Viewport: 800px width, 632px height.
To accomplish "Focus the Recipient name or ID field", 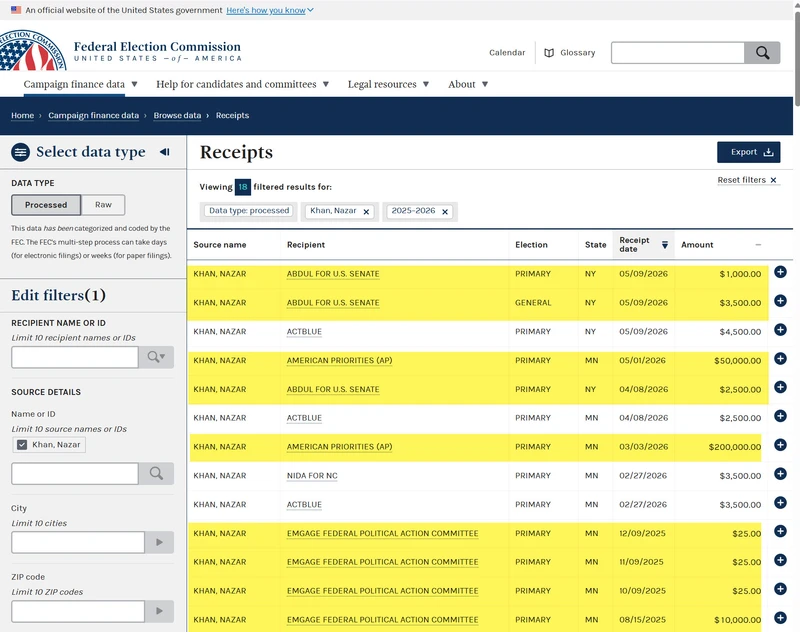I will (75, 357).
